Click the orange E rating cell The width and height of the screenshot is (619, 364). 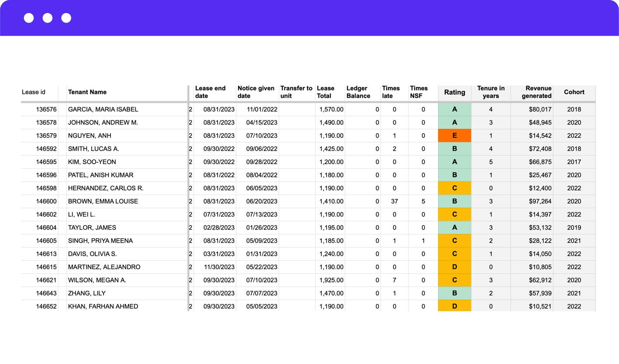pos(454,136)
